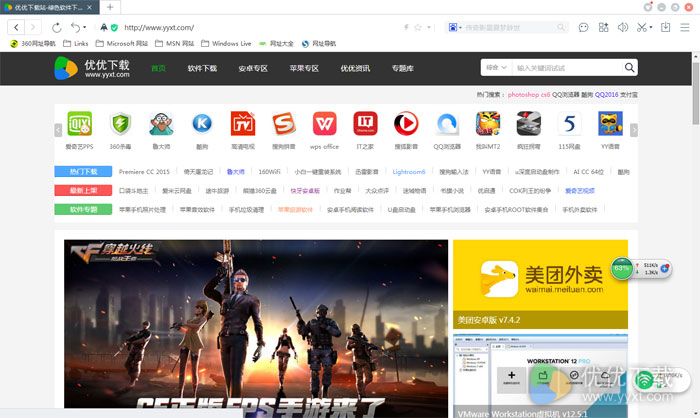Click the blue 热门下载 label
This screenshot has height=418, width=700.
coord(83,171)
